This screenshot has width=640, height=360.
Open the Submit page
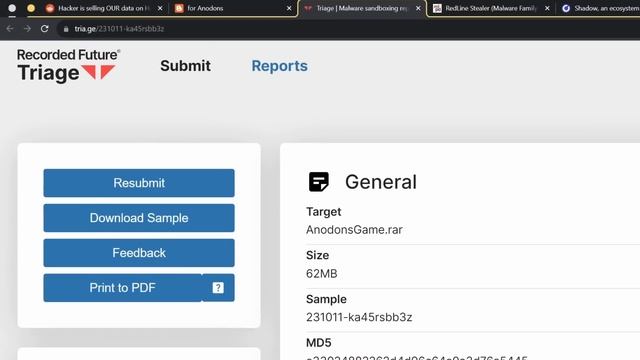(185, 66)
